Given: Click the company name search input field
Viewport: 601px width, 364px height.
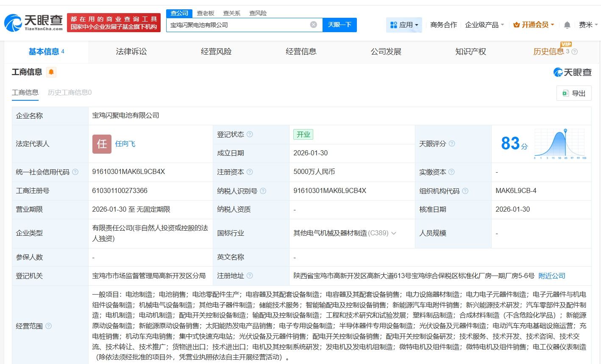Looking at the screenshot, I should tap(237, 25).
